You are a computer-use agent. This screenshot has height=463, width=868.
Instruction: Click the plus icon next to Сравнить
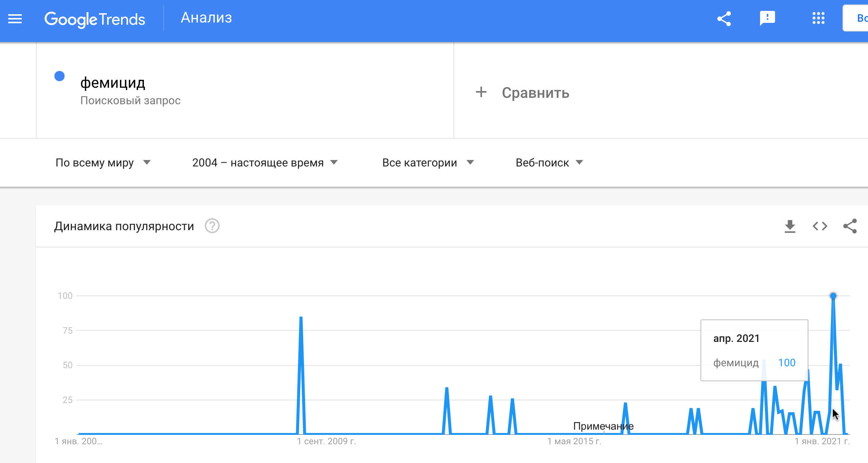[481, 92]
